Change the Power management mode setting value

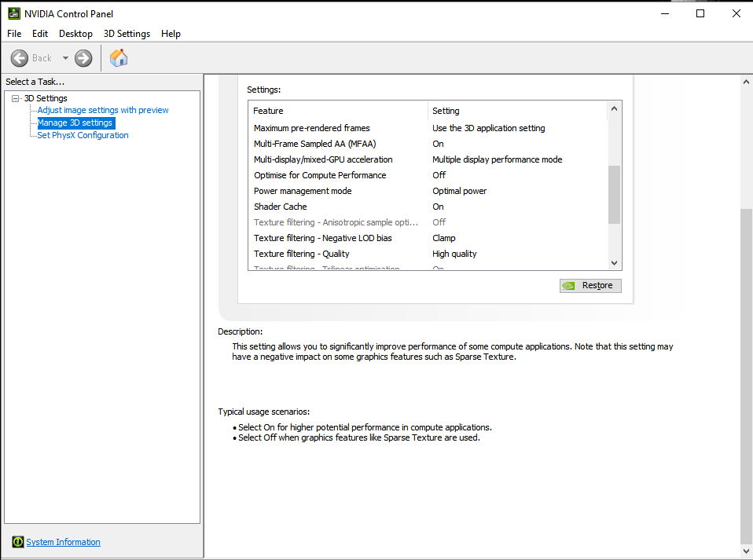pyautogui.click(x=459, y=191)
